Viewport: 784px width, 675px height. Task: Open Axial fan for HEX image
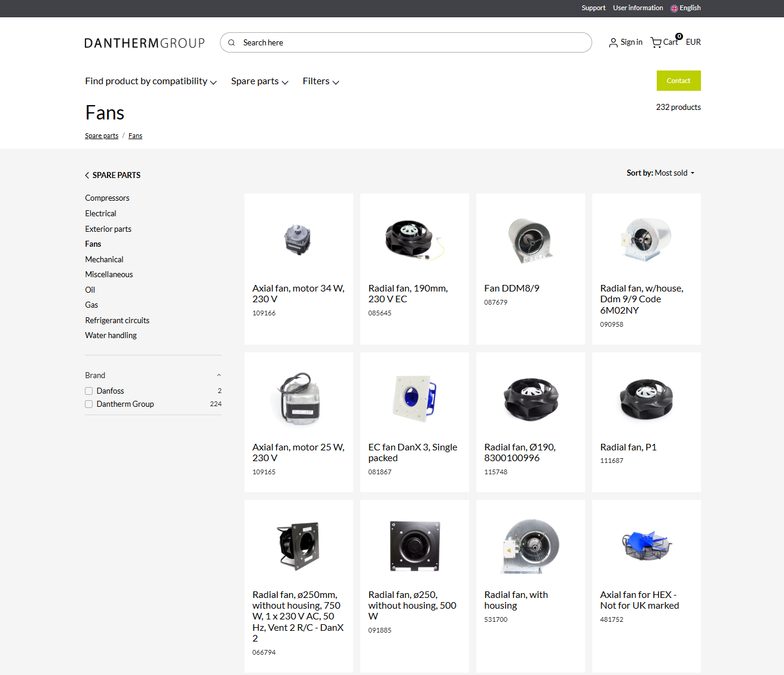646,546
